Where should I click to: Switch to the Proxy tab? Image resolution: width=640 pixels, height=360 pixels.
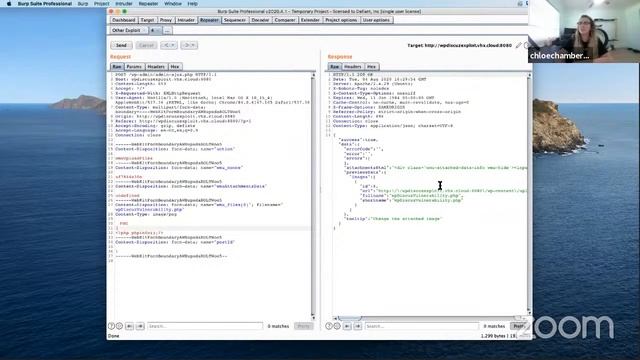point(166,20)
